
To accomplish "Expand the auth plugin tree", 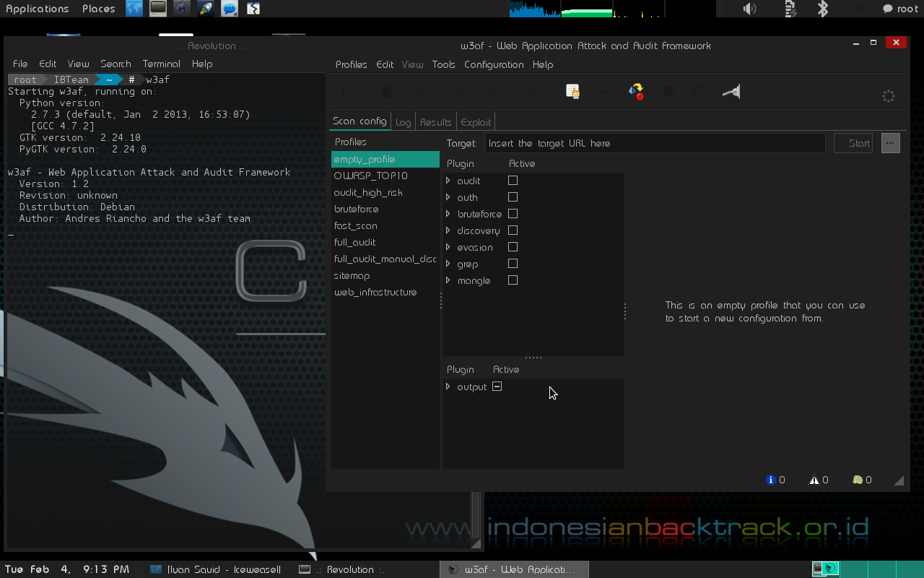I will point(448,197).
